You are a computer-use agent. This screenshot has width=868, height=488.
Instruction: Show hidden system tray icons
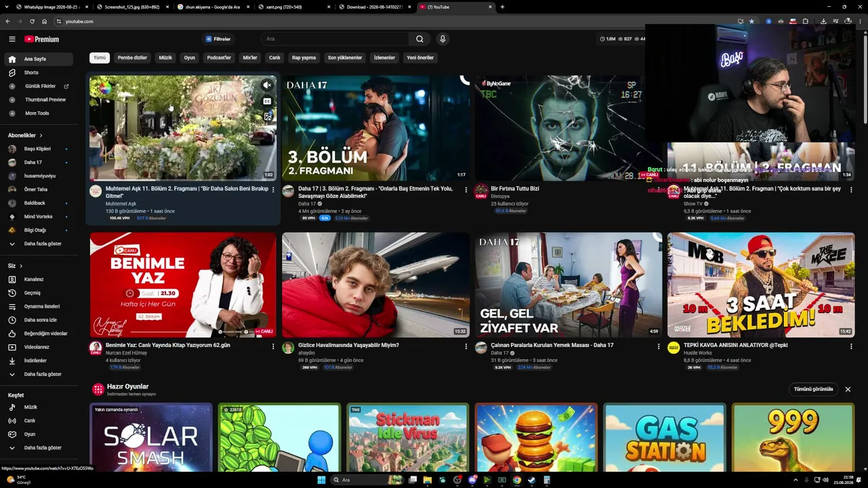[795, 480]
